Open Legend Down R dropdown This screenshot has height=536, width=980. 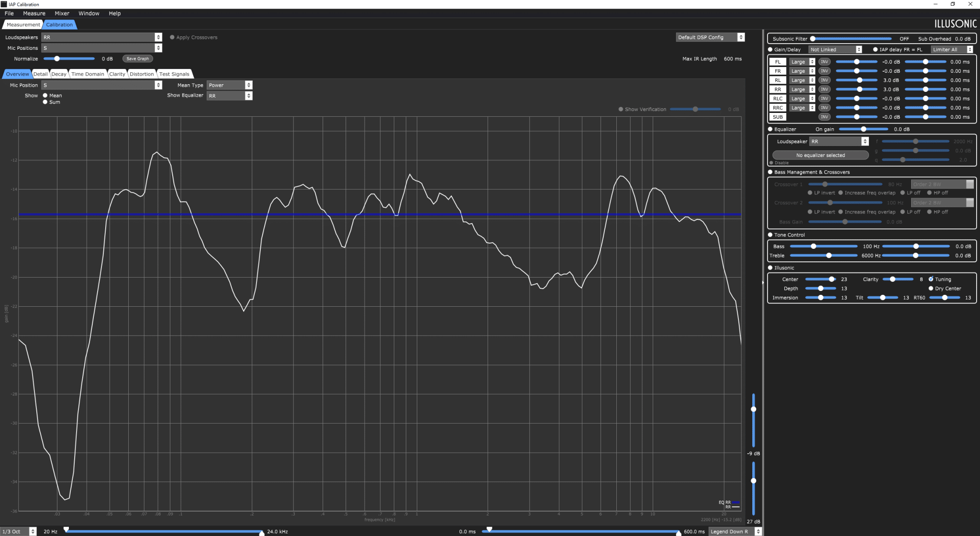[735, 531]
